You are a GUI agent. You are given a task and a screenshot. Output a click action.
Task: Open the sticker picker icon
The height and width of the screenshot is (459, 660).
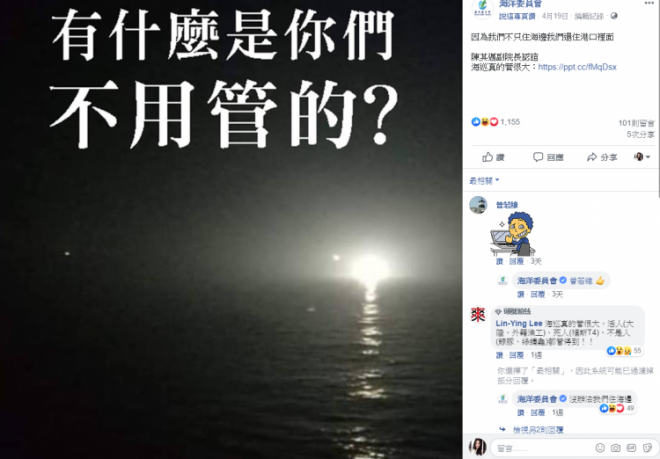647,448
